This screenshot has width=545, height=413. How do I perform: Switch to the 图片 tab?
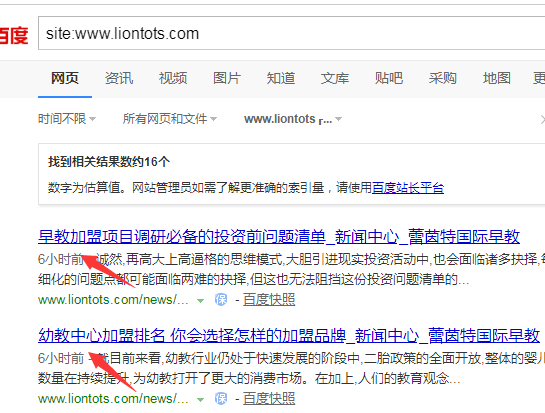(227, 78)
